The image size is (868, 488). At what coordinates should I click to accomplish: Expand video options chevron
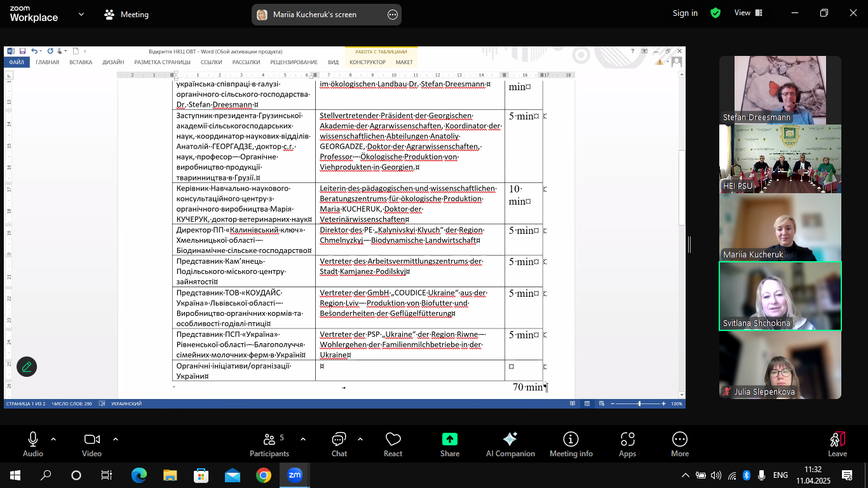[116, 439]
